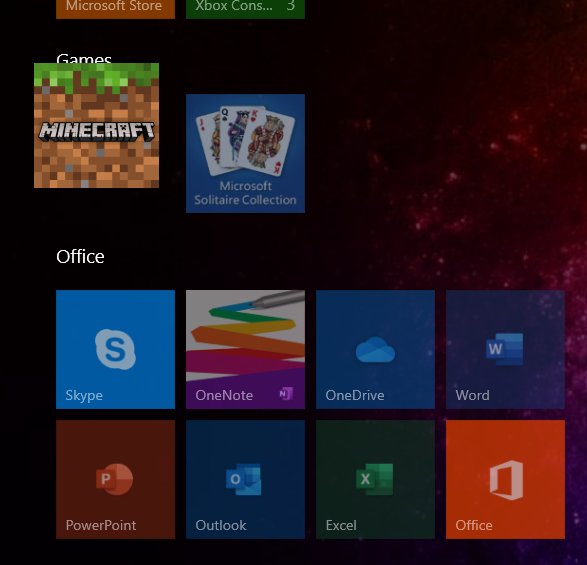
Task: Open the OneDrive tile
Action: (x=375, y=349)
